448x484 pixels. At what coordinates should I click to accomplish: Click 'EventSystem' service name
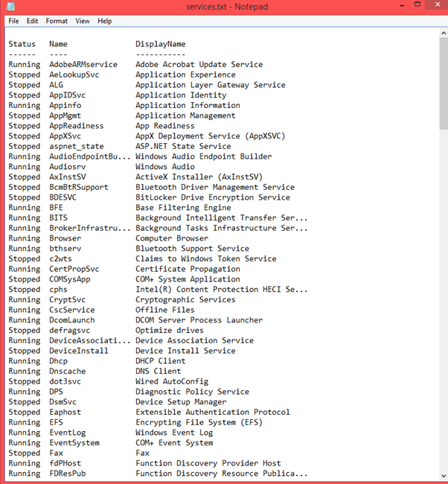point(74,443)
